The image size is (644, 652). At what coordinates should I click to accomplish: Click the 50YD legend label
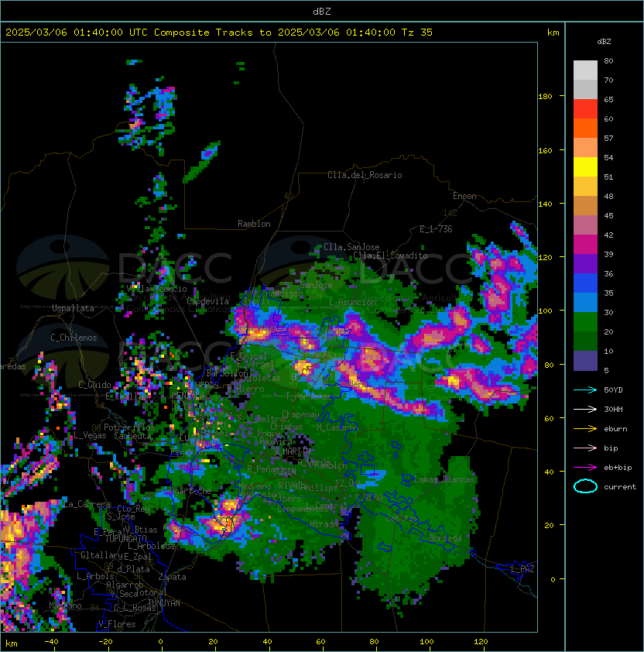click(613, 390)
